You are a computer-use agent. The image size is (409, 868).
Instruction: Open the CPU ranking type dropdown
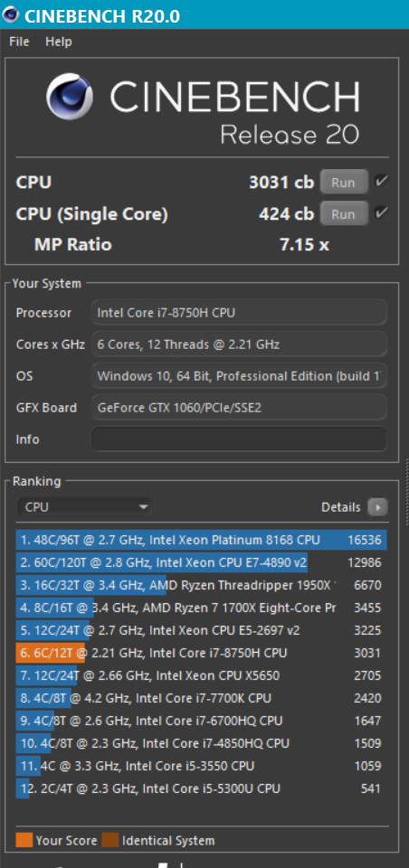84,506
